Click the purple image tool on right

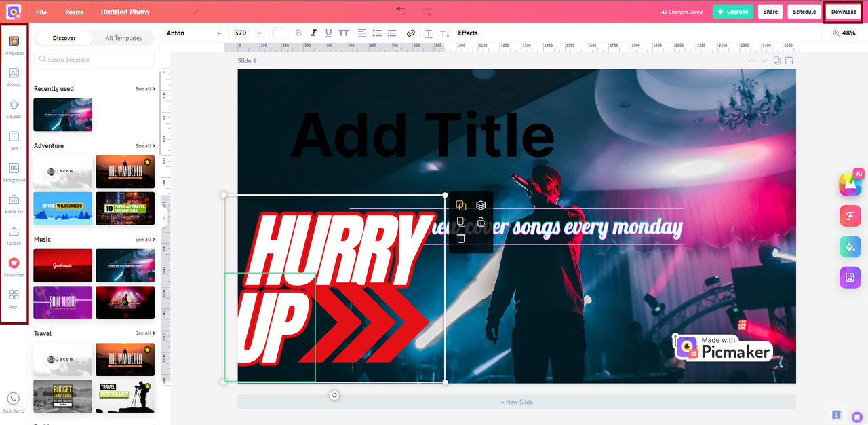[850, 277]
